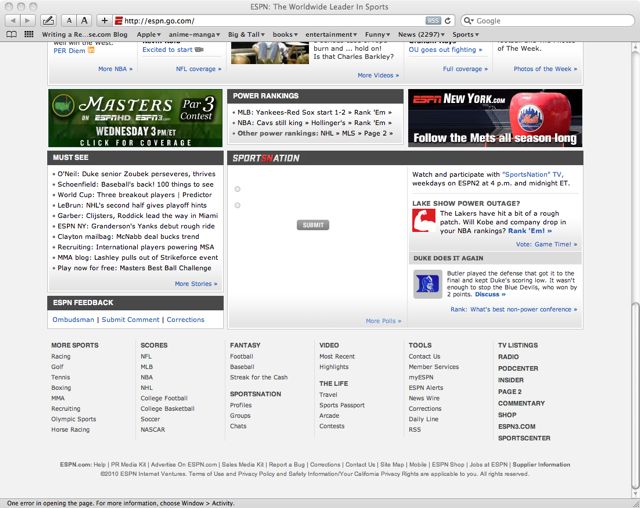Open the Ombudsman feedback link
Image resolution: width=640 pixels, height=508 pixels.
(x=73, y=319)
